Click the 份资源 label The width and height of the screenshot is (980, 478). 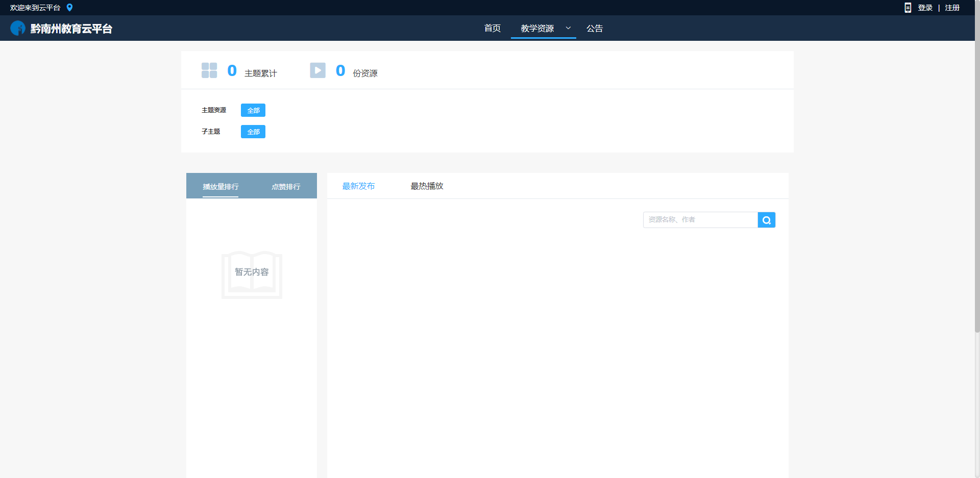click(365, 73)
